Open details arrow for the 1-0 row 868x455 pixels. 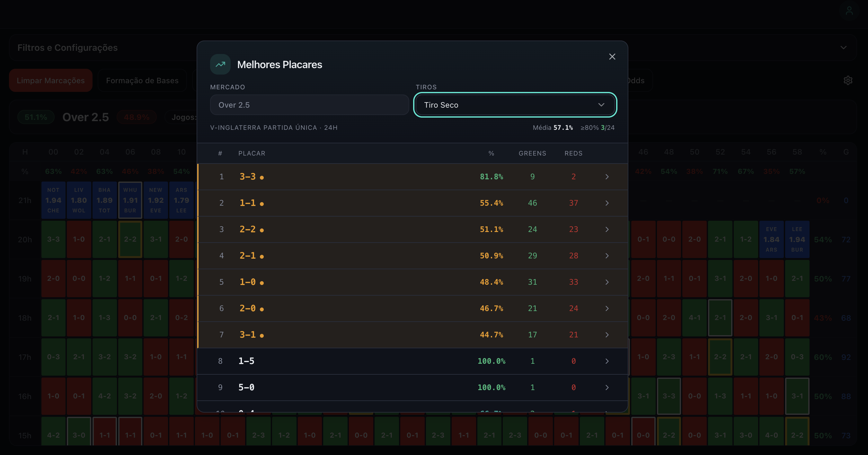(x=607, y=282)
